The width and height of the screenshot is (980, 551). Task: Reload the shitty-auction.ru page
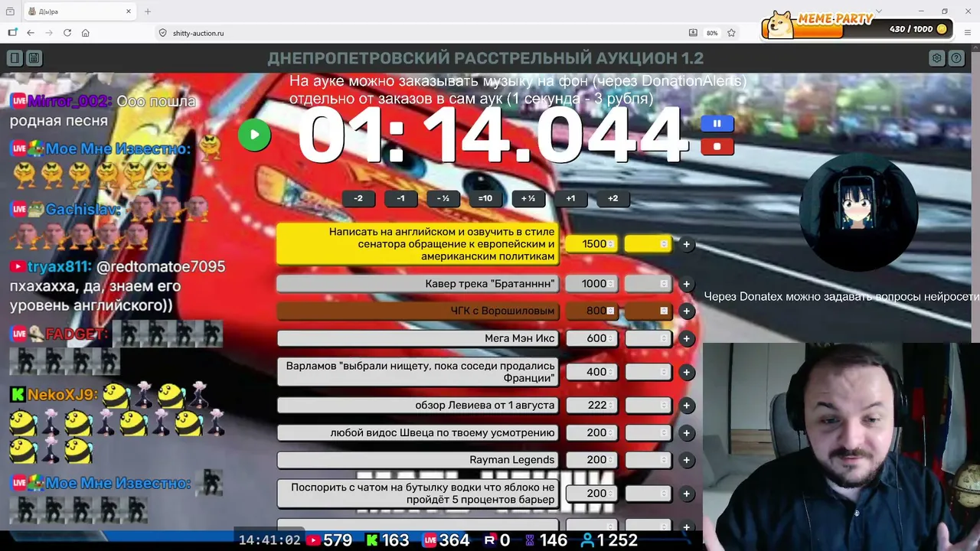(x=67, y=33)
